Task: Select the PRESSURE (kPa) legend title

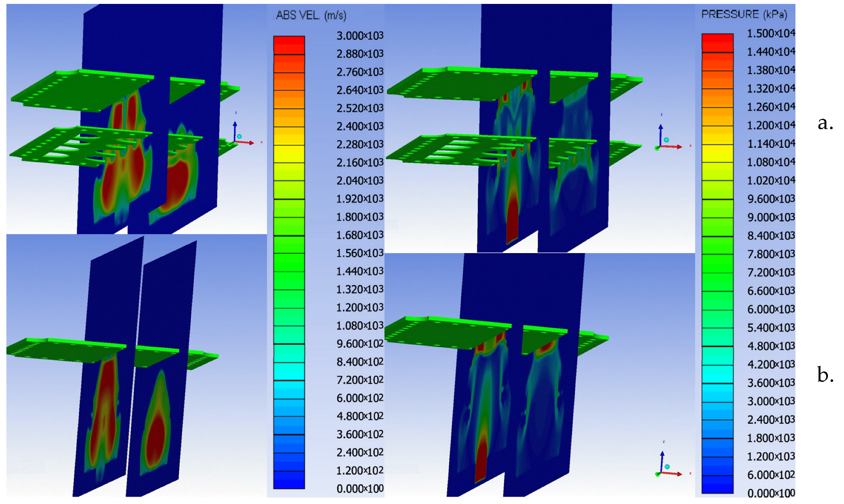Action: point(744,14)
